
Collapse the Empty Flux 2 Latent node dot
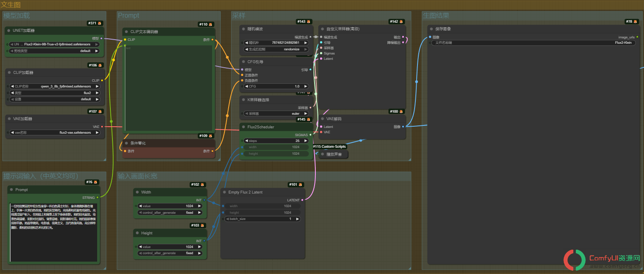[x=224, y=192]
